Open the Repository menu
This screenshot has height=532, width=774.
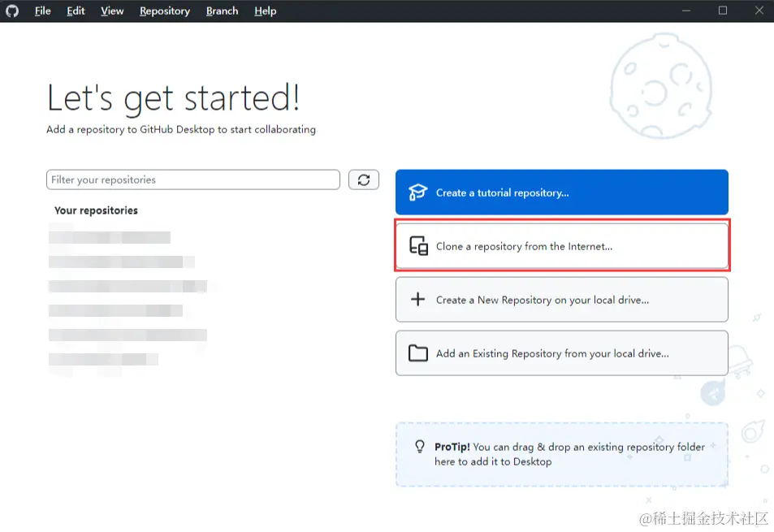164,11
